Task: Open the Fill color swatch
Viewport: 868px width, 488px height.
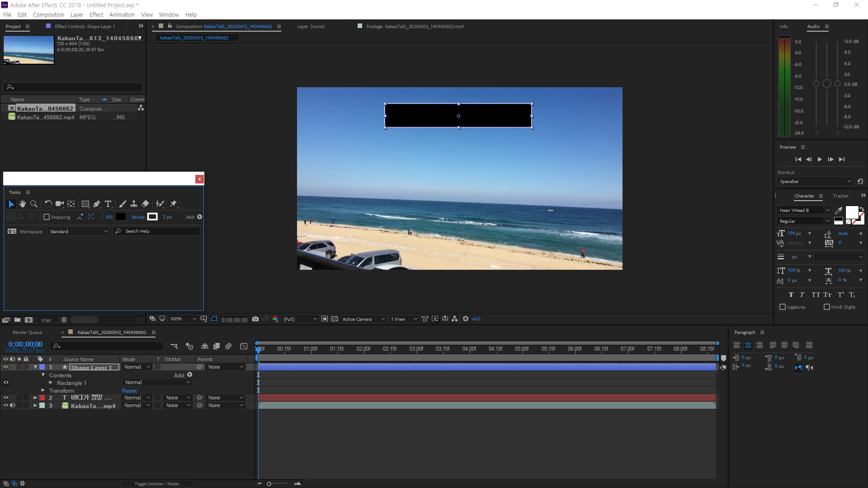Action: [x=121, y=217]
